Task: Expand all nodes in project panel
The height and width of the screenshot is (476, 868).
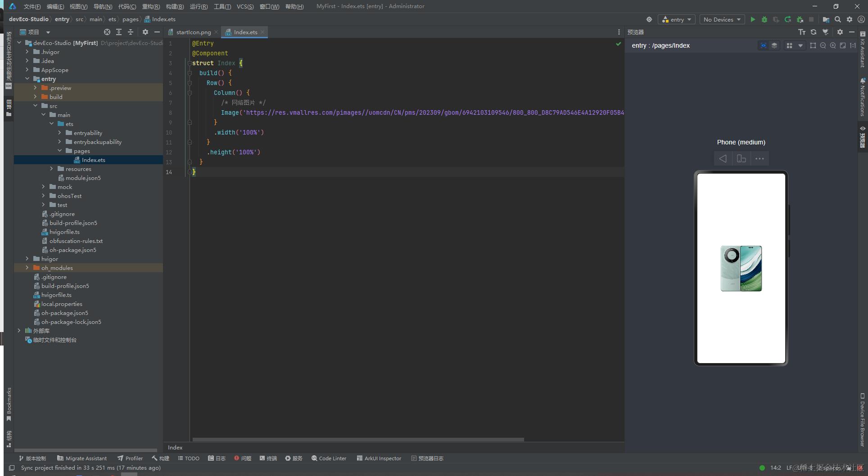Action: [119, 32]
